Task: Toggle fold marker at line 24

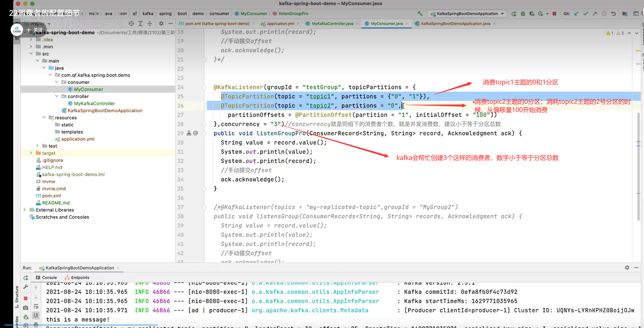Action: click(x=204, y=87)
